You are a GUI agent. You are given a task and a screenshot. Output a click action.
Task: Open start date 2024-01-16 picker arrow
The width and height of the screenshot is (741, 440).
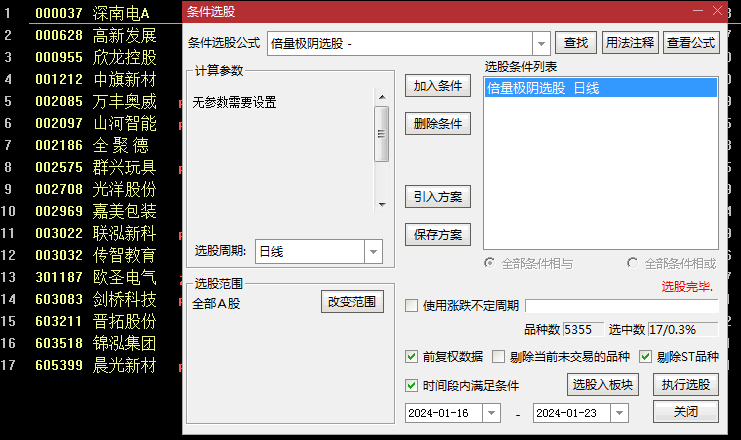click(x=491, y=413)
